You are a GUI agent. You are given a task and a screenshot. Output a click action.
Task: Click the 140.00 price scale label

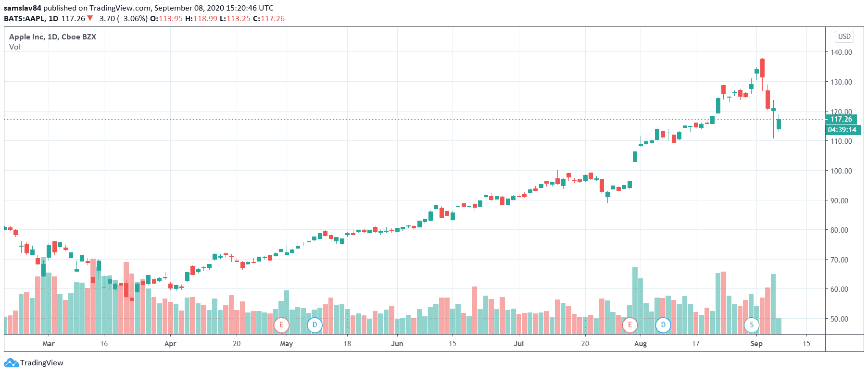pyautogui.click(x=841, y=52)
